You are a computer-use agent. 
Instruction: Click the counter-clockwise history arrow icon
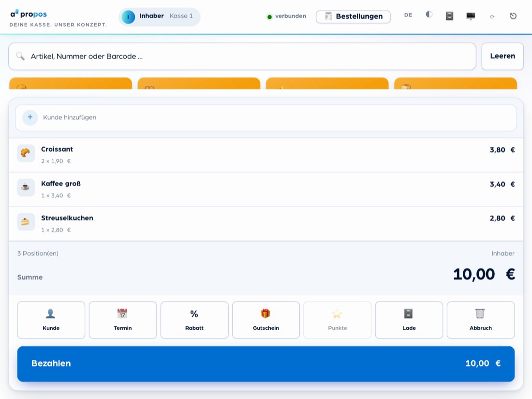[x=513, y=15]
